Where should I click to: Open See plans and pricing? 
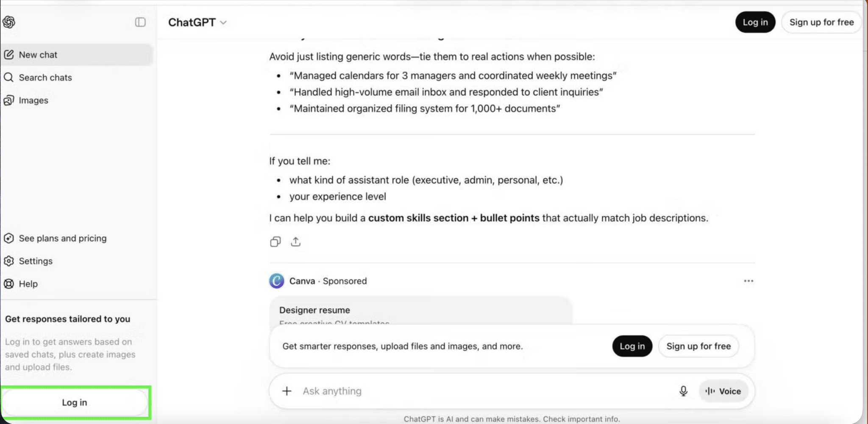pos(62,238)
